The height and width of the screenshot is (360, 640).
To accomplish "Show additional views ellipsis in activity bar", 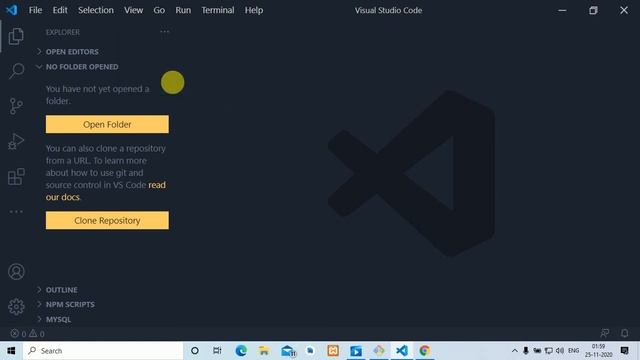I will (x=16, y=211).
